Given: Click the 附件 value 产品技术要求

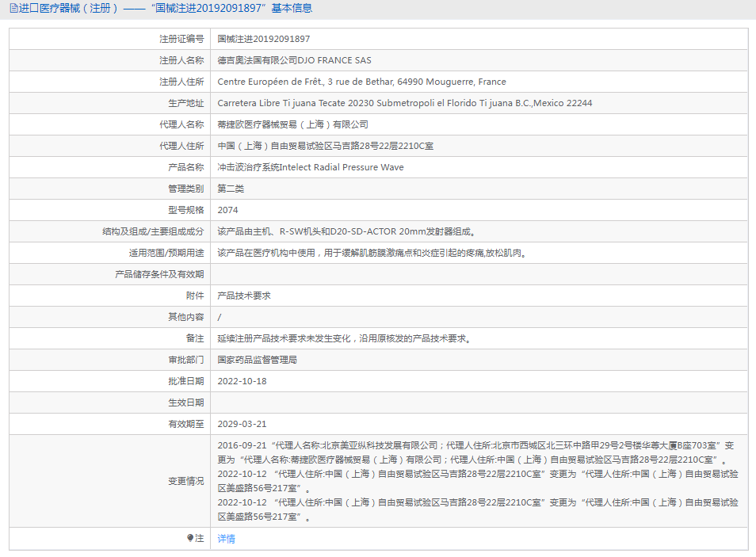Looking at the screenshot, I should (x=242, y=295).
